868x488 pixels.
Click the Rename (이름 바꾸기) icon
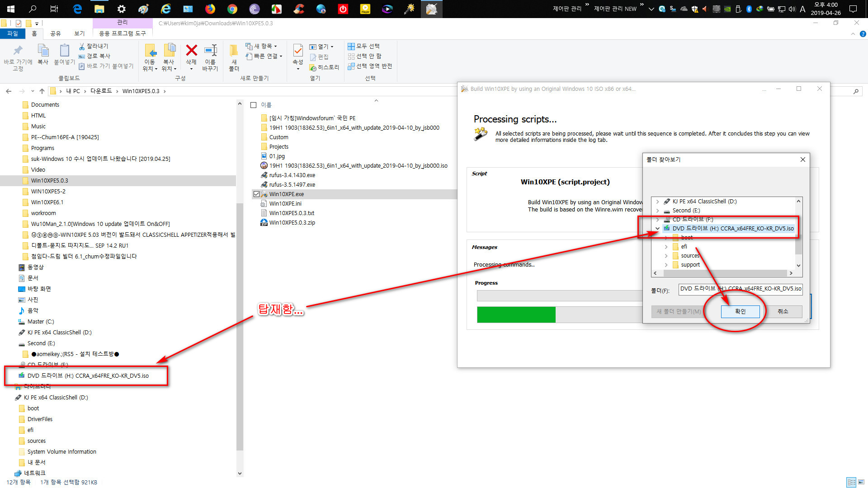click(x=211, y=51)
